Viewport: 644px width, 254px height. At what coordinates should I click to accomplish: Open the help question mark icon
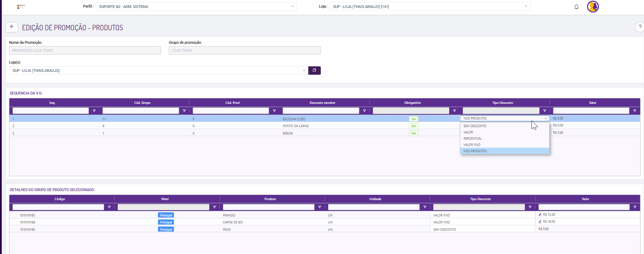pyautogui.click(x=640, y=27)
